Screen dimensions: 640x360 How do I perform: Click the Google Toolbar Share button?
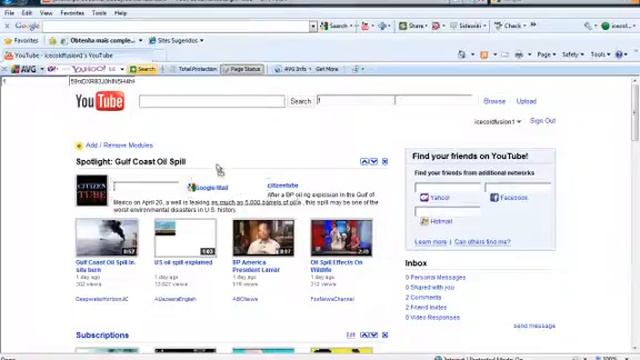pos(413,26)
